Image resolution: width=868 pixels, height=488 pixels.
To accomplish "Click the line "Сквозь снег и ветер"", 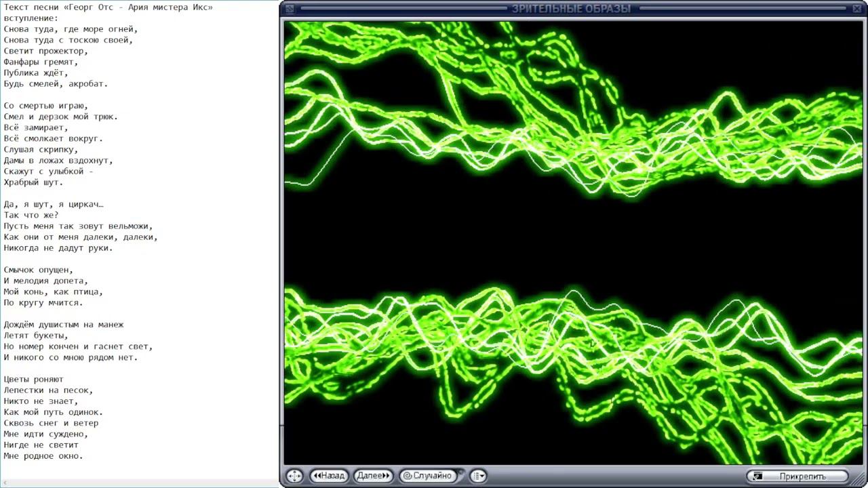I will 51,423.
